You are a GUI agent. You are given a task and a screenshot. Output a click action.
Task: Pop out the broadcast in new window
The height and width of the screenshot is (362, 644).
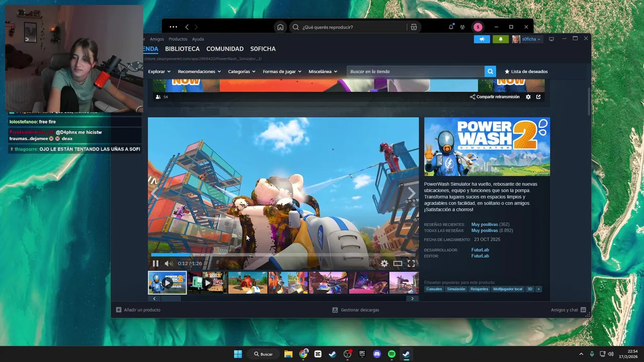[538, 97]
